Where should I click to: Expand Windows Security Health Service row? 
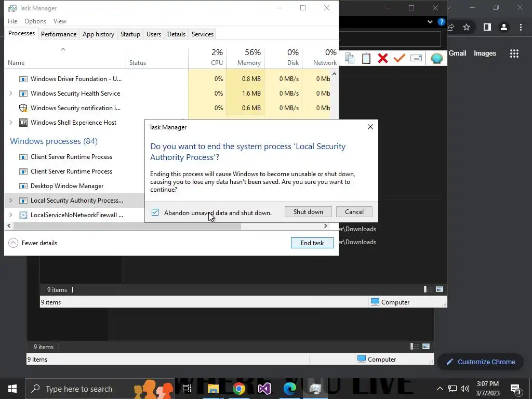point(11,94)
